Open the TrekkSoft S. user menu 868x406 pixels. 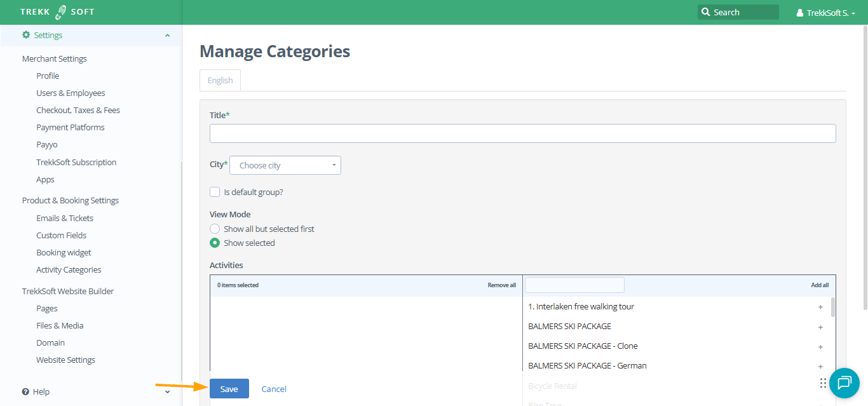pyautogui.click(x=825, y=13)
